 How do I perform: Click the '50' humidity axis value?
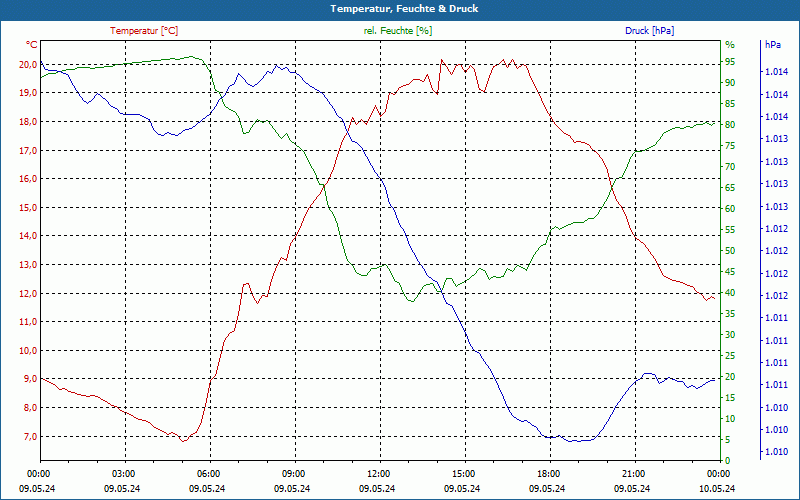tap(730, 251)
